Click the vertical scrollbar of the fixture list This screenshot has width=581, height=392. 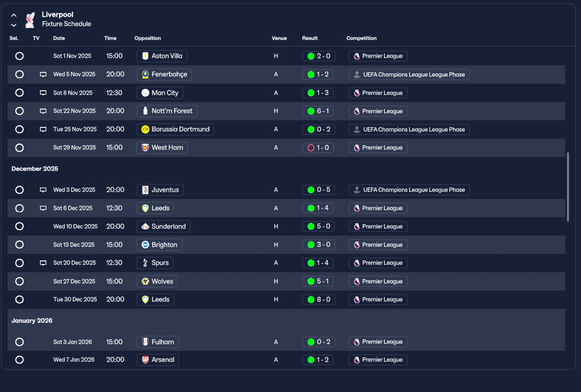click(568, 187)
